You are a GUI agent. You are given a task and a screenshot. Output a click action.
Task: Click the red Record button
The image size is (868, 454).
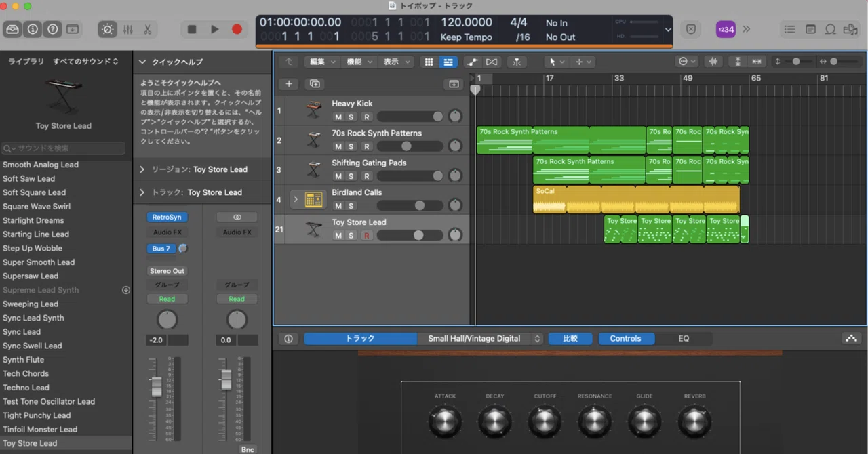237,29
